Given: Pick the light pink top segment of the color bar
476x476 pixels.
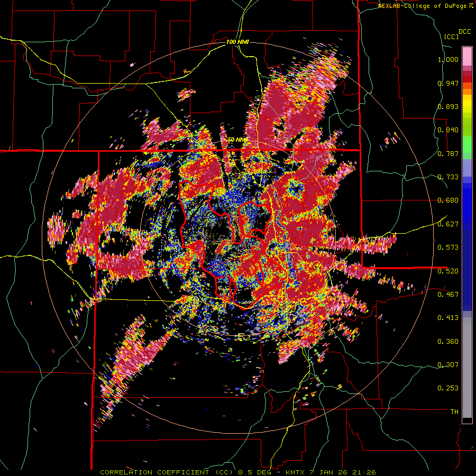Looking at the screenshot, I should coord(467,57).
